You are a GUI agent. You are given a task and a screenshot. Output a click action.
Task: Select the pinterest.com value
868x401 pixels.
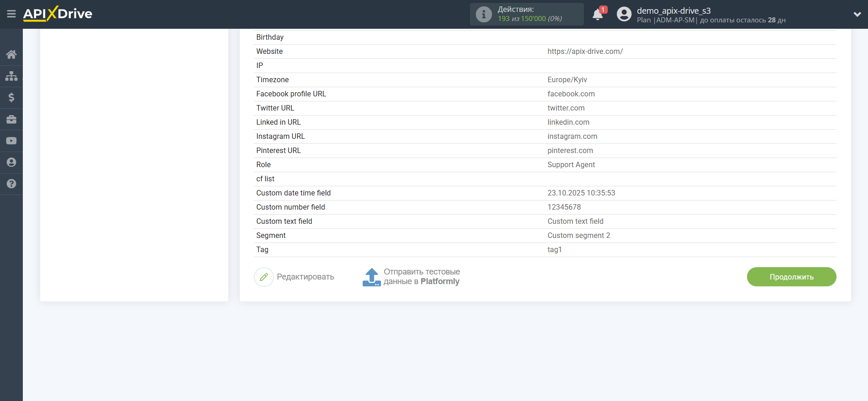pyautogui.click(x=570, y=151)
